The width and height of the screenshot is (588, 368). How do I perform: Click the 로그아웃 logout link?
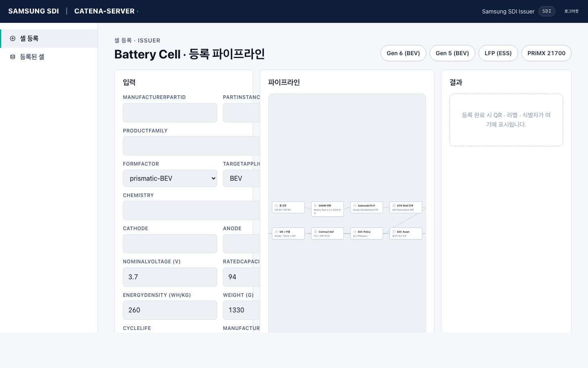pyautogui.click(x=571, y=11)
